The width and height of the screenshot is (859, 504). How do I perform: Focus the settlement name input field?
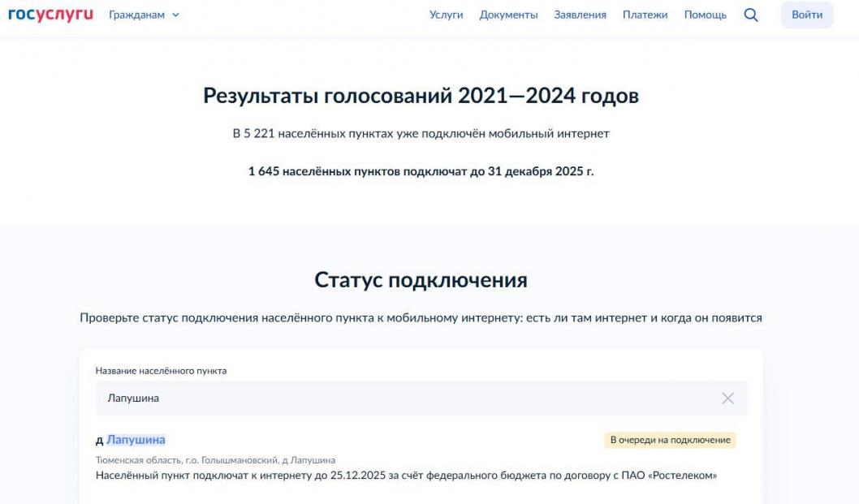click(406, 398)
